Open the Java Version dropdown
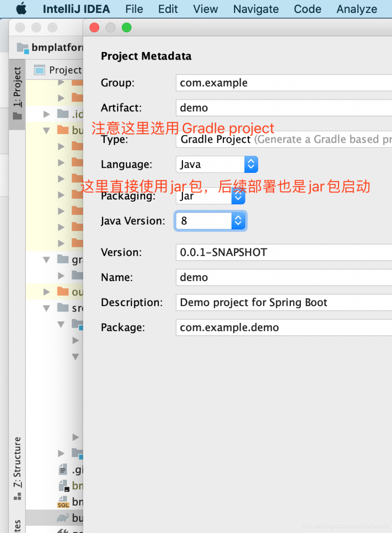 211,221
